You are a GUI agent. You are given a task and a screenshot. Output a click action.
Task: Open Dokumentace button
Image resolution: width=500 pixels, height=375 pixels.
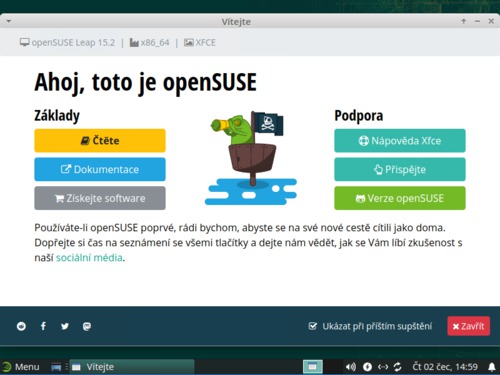point(100,169)
